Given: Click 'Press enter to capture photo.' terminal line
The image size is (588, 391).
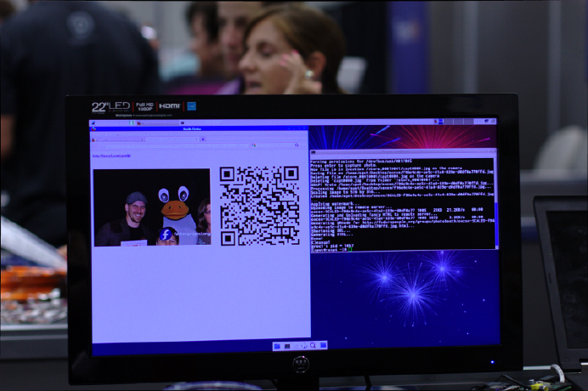Looking at the screenshot, I should click(x=344, y=165).
